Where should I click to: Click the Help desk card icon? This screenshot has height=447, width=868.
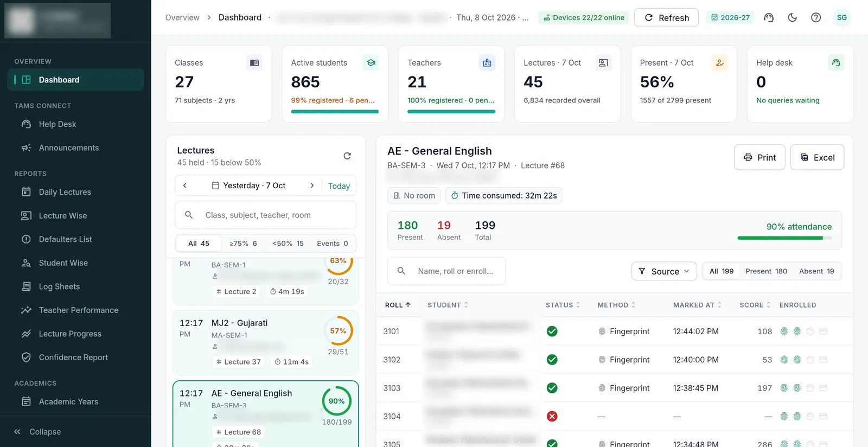coord(836,63)
